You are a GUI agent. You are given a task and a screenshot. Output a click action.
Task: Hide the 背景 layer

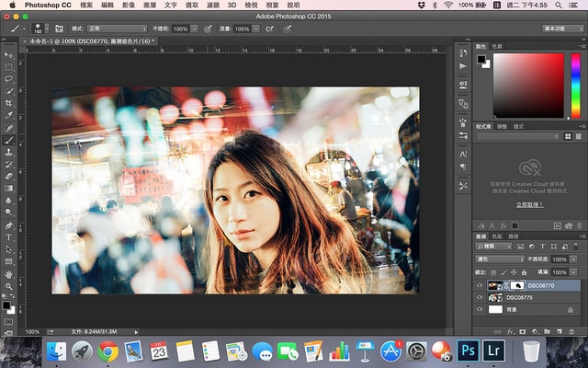click(479, 311)
